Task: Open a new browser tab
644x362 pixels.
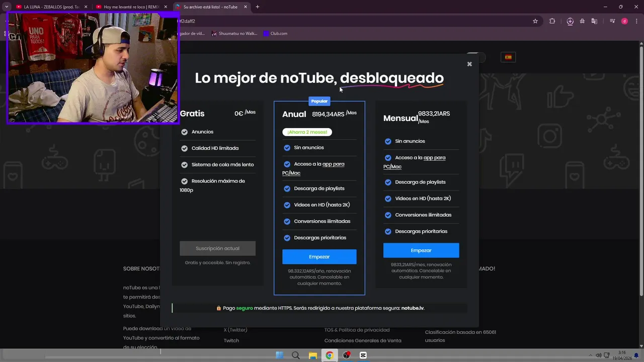Action: [x=258, y=7]
